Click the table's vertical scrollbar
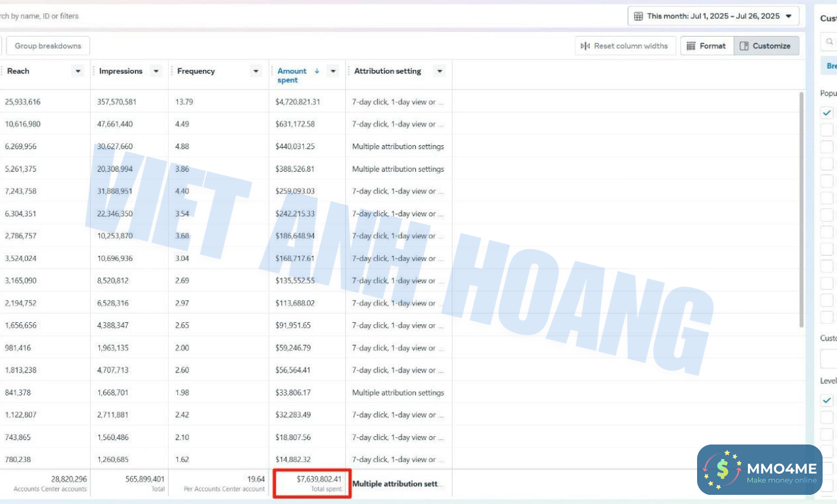 coord(802,209)
